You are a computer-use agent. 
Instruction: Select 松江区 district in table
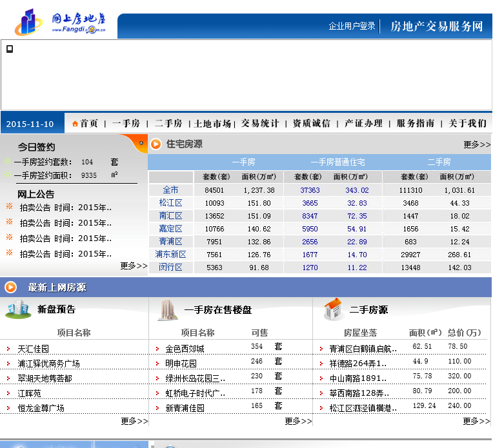[170, 203]
